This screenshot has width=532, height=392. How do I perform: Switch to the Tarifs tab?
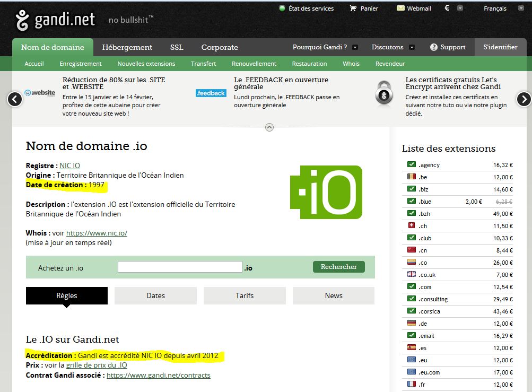245,295
